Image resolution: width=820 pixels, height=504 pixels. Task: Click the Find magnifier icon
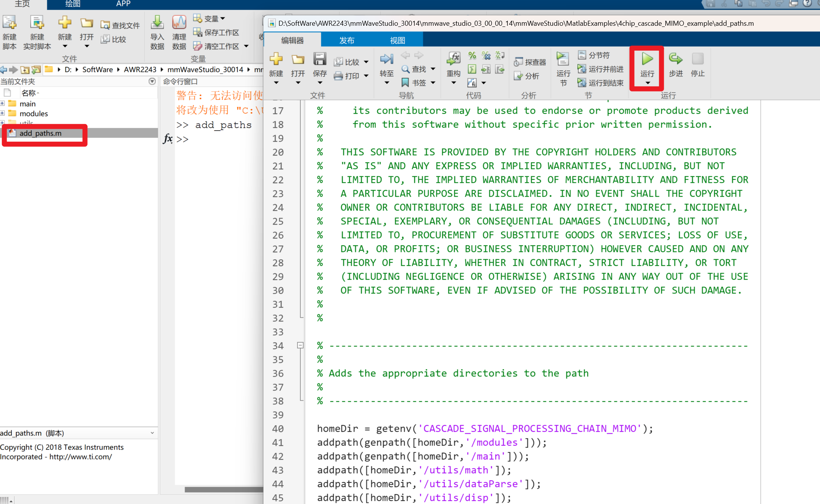[x=406, y=69]
